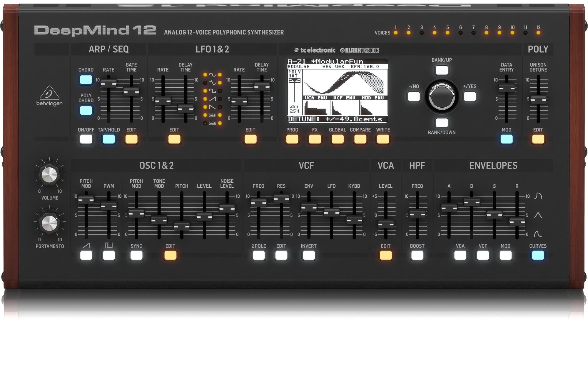Select the VCF envelope button
588x370 pixels.
pos(483,255)
